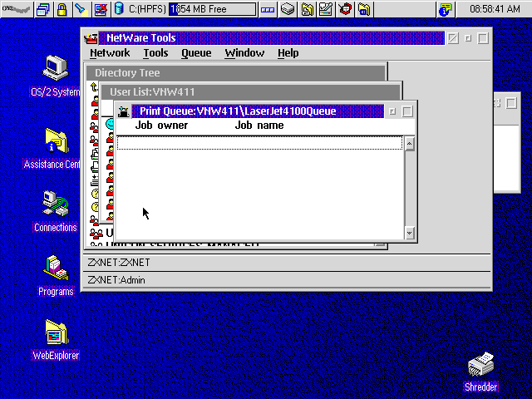Maximize the background window right of NetWare Tools
Screen dimensions: 532x399
pyautogui.click(x=511, y=103)
